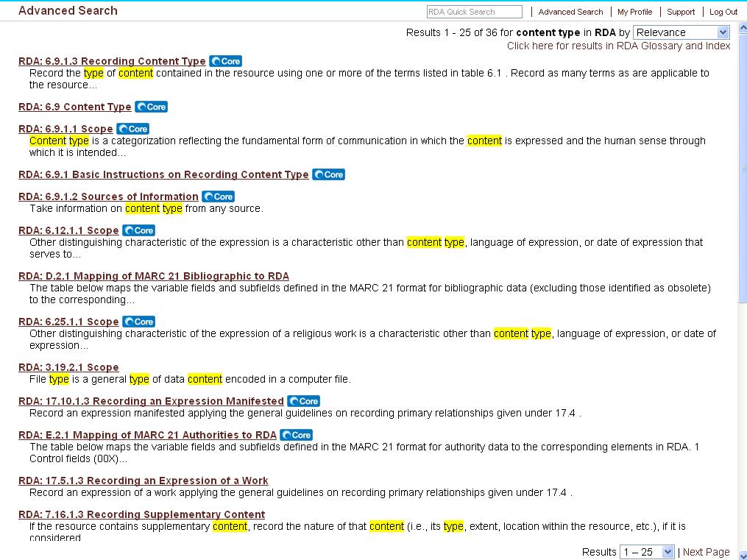Click the vertical scrollbar down arrow
The image size is (747, 560).
coord(742,555)
